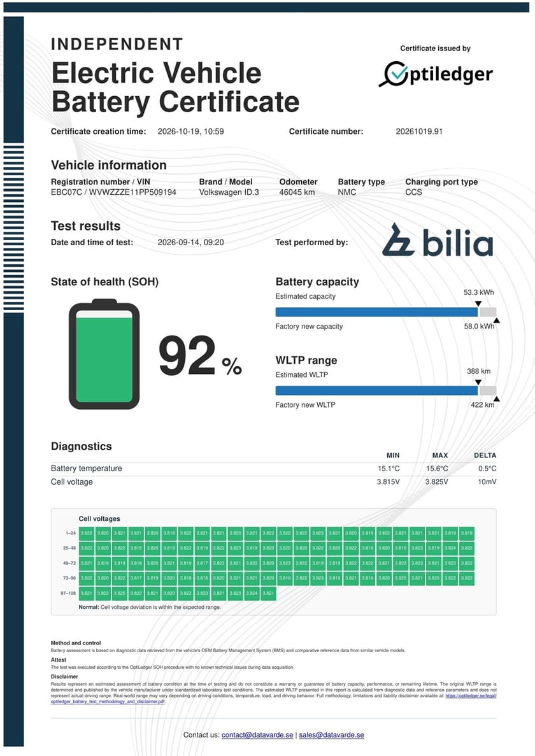Select the first cell voltage in row 1–24
535x756 pixels.
tap(87, 533)
